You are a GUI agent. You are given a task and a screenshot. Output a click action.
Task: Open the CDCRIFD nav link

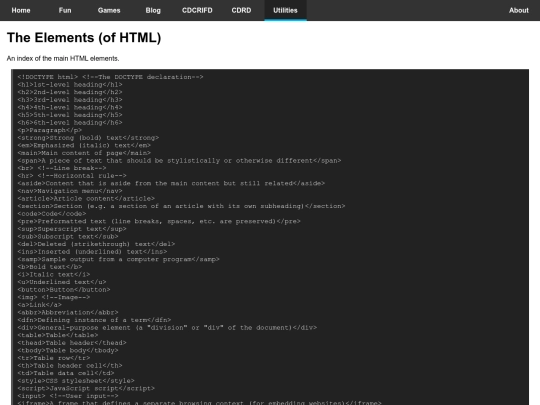pyautogui.click(x=197, y=10)
